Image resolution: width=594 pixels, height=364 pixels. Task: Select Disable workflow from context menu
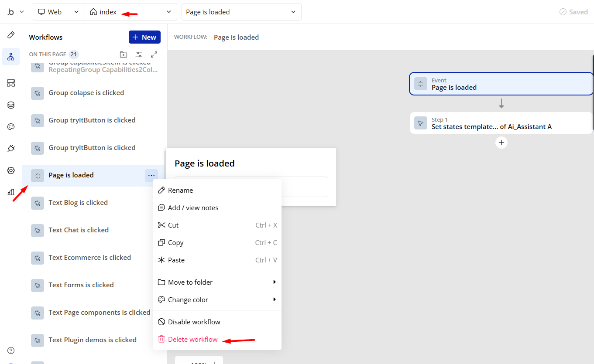(194, 322)
